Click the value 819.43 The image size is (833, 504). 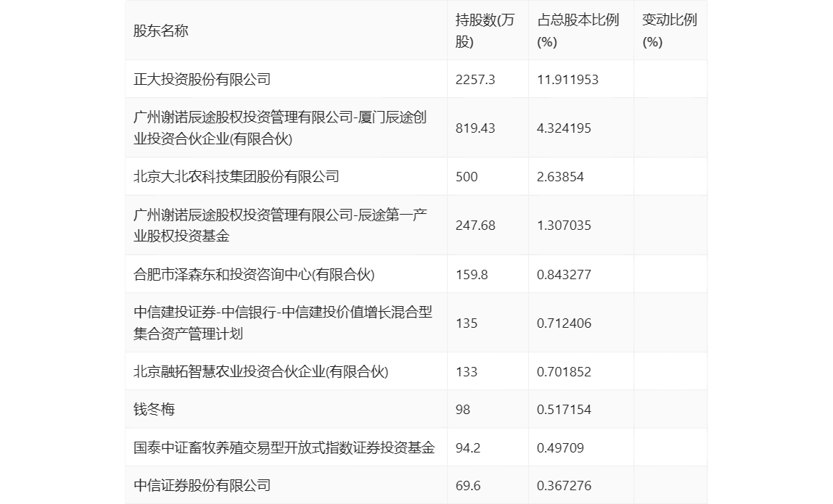(x=475, y=128)
